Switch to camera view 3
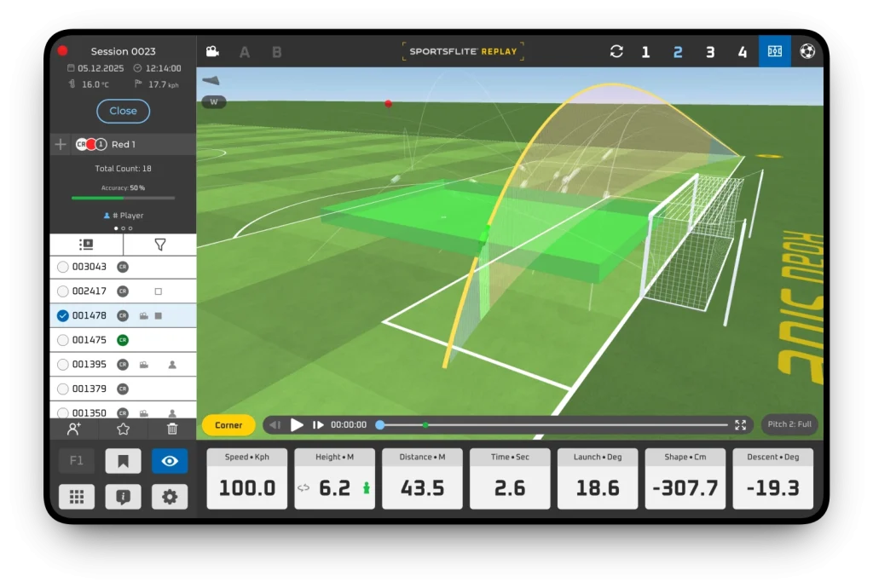 click(x=710, y=52)
